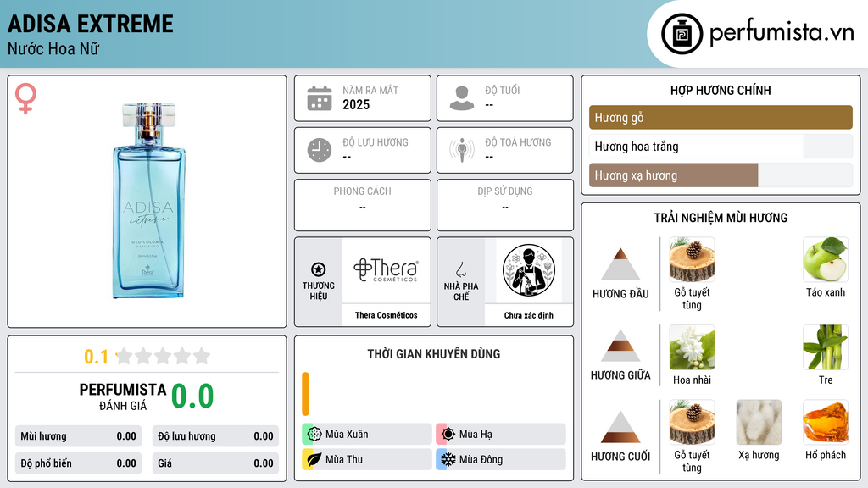Screen dimensions: 868x488
Task: Click the Hương gỗ accord bar
Action: (x=721, y=117)
